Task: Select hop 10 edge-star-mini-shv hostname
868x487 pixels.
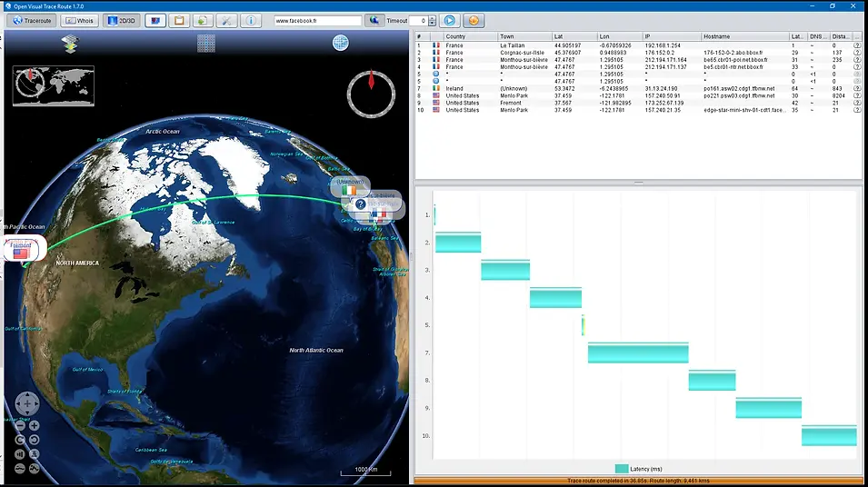Action: pos(743,110)
